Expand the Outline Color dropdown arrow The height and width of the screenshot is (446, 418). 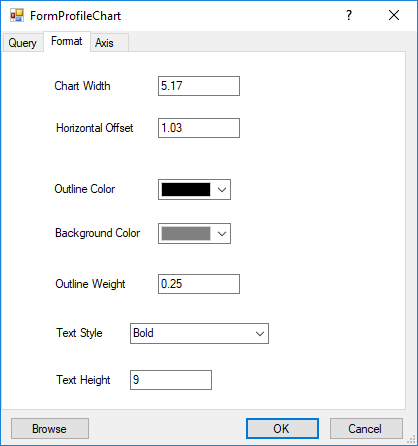[x=222, y=190]
